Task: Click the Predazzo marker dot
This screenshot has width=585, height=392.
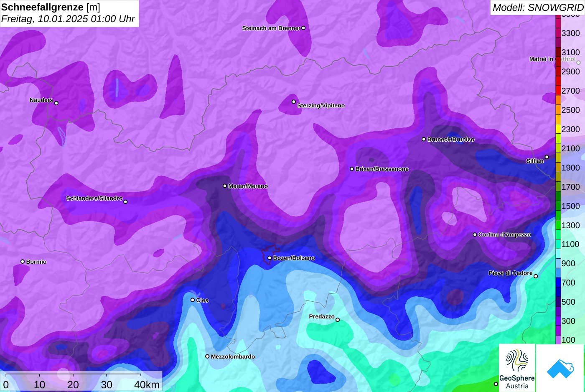Action: tap(338, 320)
